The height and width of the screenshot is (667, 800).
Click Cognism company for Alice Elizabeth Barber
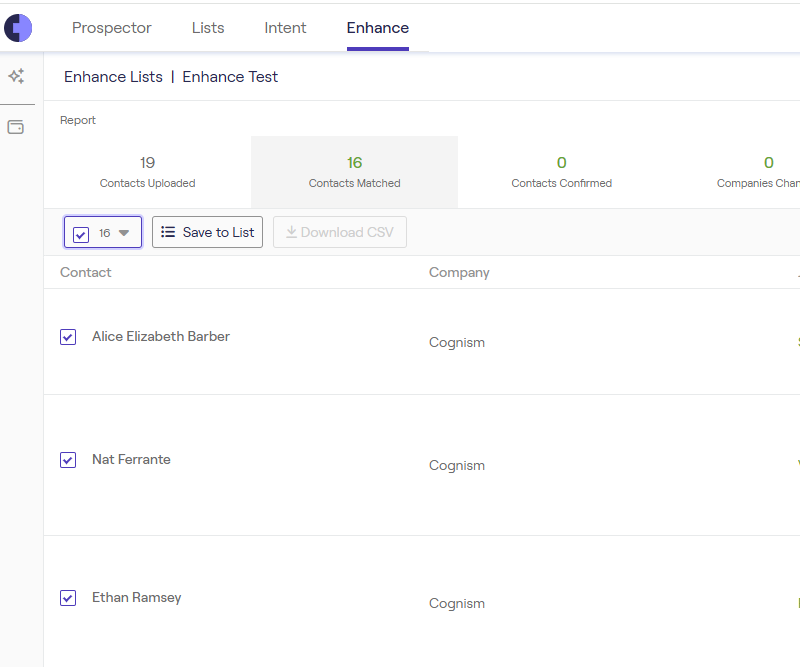point(457,342)
